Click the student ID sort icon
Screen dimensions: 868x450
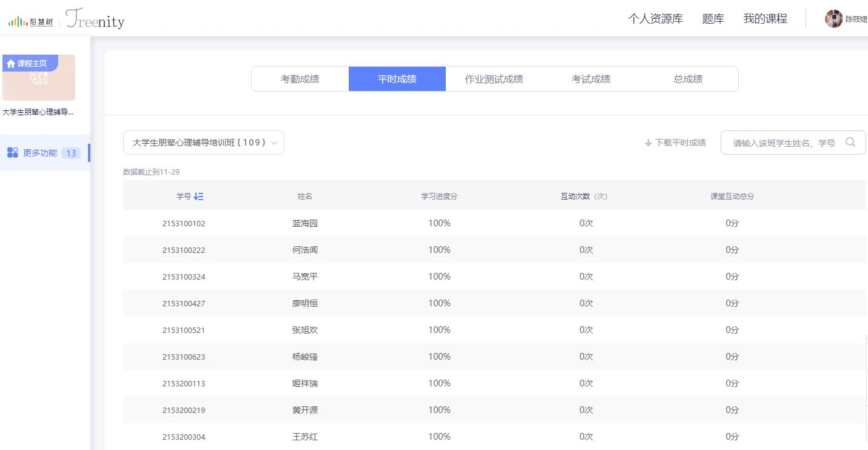pyautogui.click(x=198, y=196)
